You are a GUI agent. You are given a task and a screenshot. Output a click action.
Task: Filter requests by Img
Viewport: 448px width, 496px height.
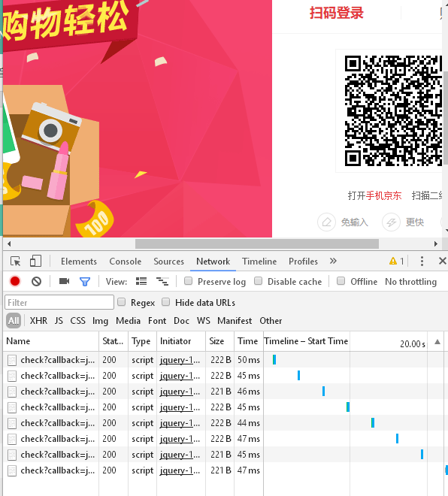point(100,321)
